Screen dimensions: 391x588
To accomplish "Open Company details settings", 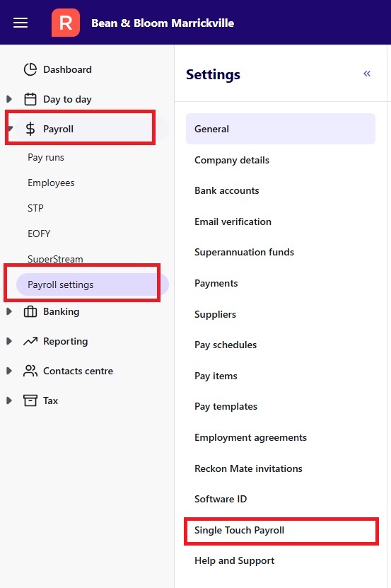I will click(x=232, y=160).
